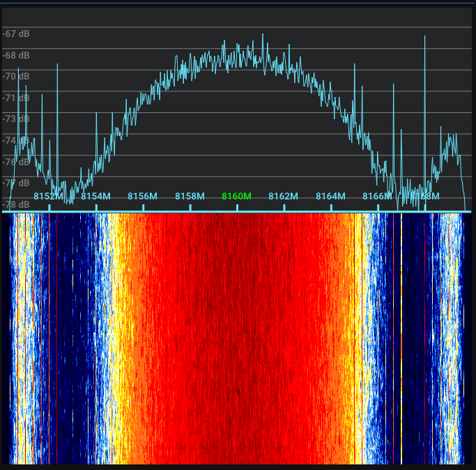Screen dimensions: 476x470
Task: Click the bright yellow vertical line in the waterfall near 8167M
Action: coord(401,339)
